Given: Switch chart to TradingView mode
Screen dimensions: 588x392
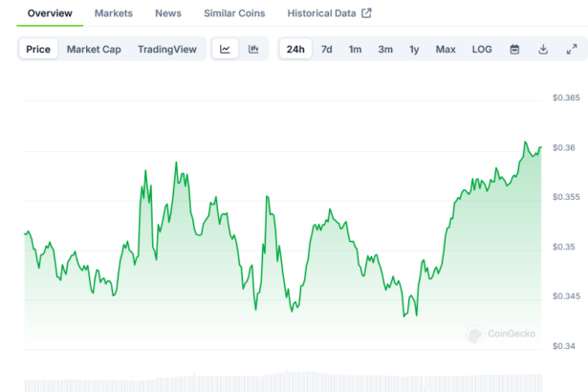Looking at the screenshot, I should [x=168, y=49].
